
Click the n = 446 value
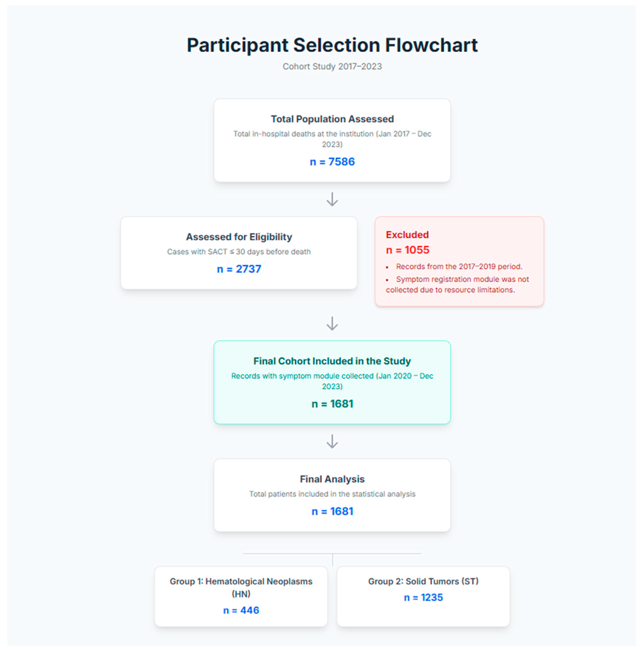[241, 610]
